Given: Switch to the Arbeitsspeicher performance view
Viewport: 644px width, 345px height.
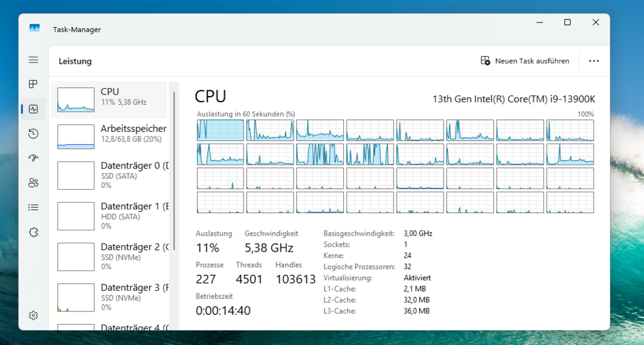Looking at the screenshot, I should [109, 135].
